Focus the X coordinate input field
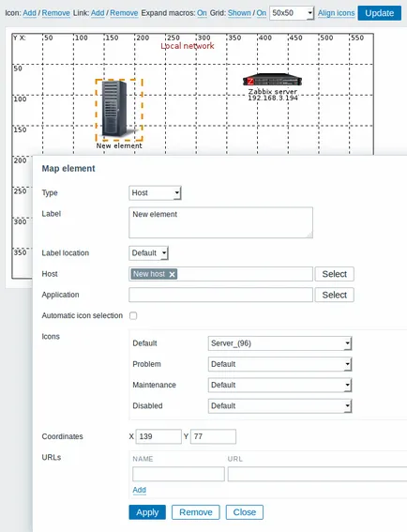The width and height of the screenshot is (407, 532). click(x=158, y=436)
